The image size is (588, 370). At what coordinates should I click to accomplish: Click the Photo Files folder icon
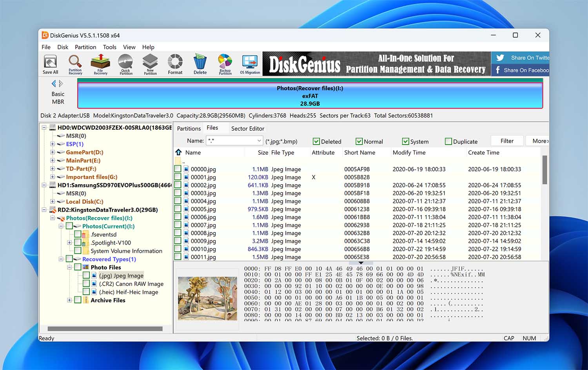tap(85, 267)
